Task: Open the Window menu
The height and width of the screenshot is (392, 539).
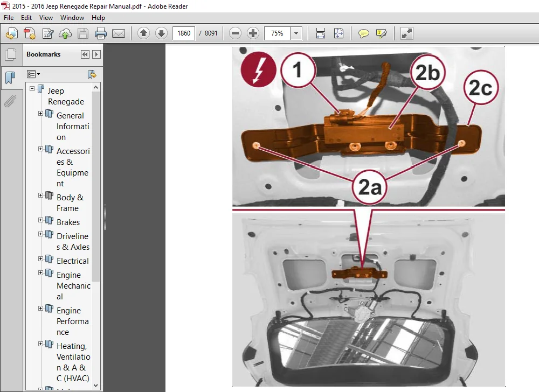Action: point(72,18)
